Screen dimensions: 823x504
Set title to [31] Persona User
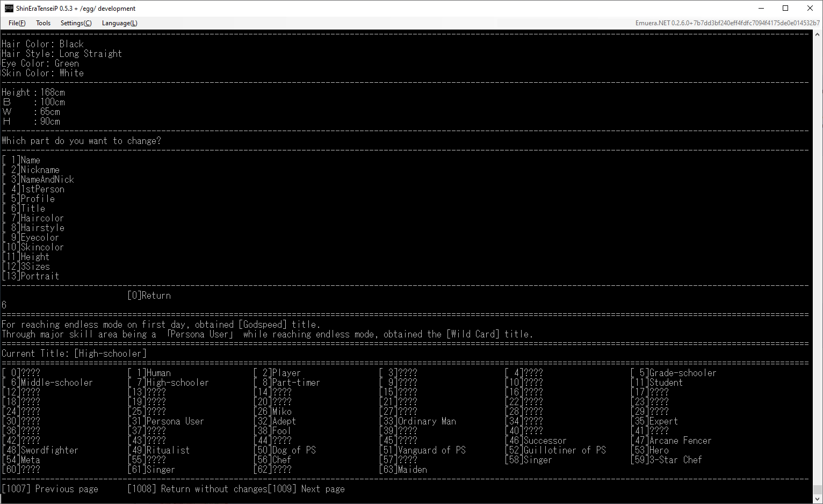[166, 421]
